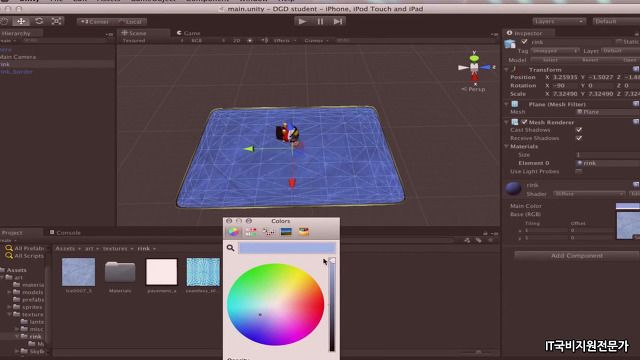The width and height of the screenshot is (640, 360).
Task: Start Play mode
Action: [x=302, y=21]
